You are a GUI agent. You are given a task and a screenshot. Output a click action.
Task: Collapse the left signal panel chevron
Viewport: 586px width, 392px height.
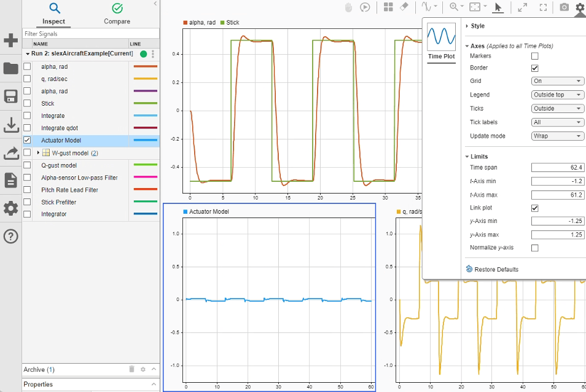tap(155, 4)
